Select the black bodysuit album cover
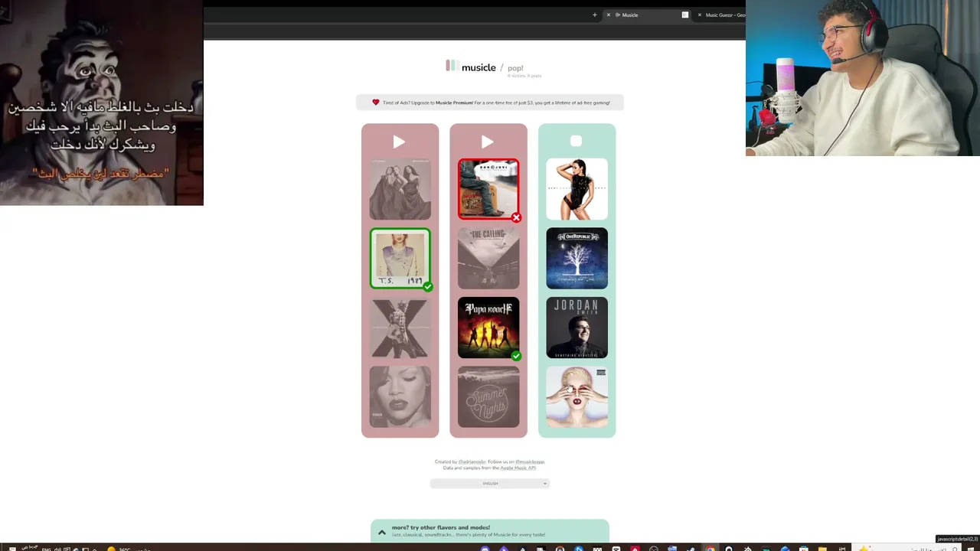The height and width of the screenshot is (551, 980). point(577,189)
